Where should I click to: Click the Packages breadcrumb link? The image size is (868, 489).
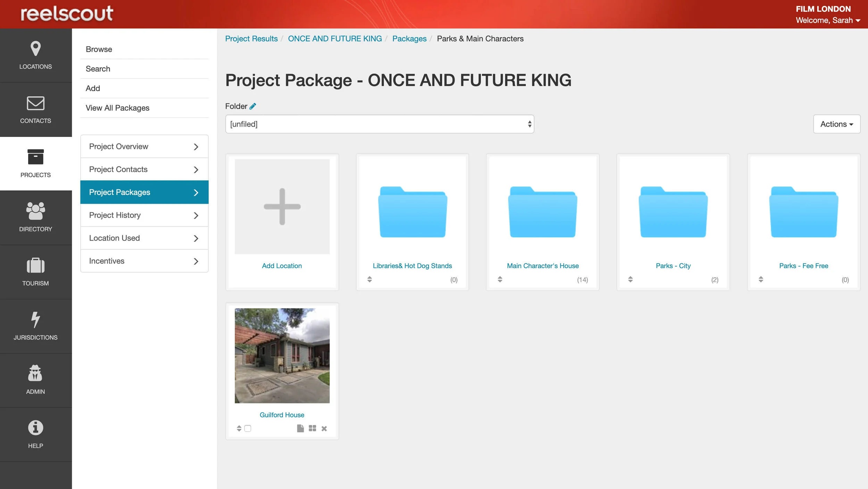point(409,39)
